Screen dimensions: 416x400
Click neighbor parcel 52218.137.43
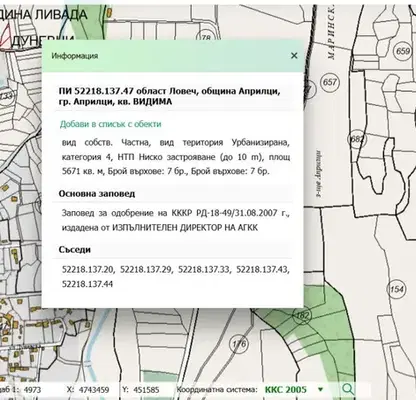[263, 269]
